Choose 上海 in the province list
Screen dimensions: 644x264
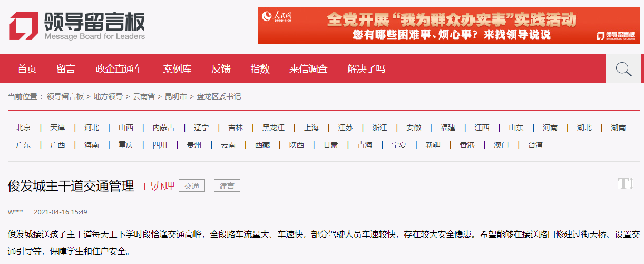pyautogui.click(x=311, y=128)
